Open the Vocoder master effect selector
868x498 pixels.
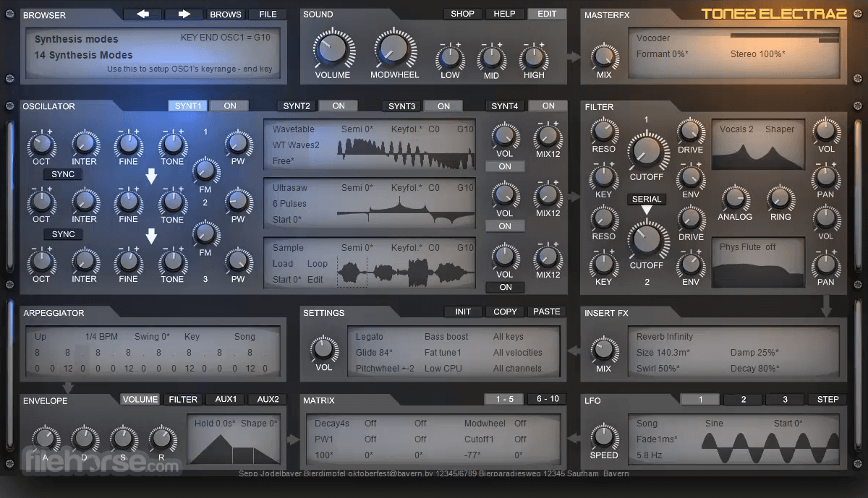(653, 38)
